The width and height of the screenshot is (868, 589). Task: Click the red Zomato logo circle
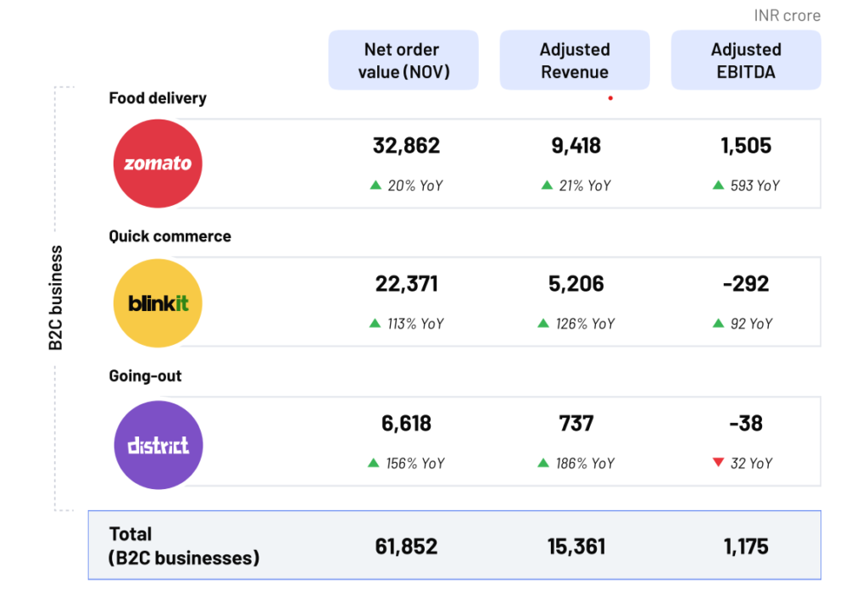tap(159, 164)
